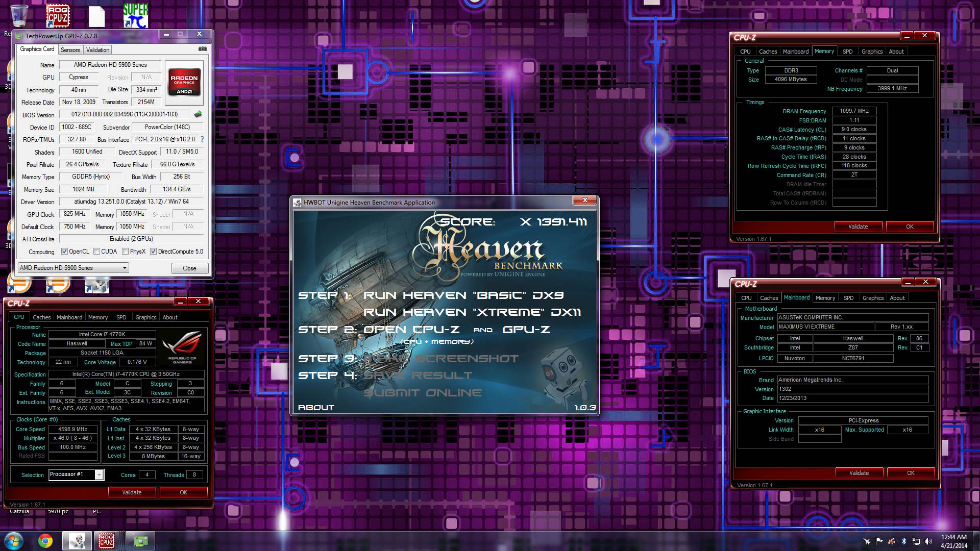Click the GPU-Z screenshot camera icon
The height and width of the screenshot is (551, 980).
click(203, 49)
